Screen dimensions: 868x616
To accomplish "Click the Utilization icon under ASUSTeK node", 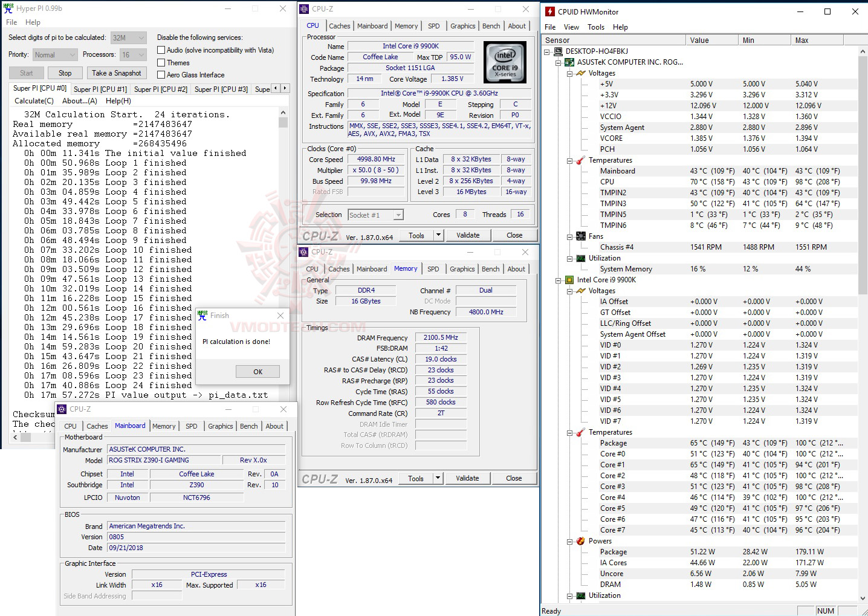I will pyautogui.click(x=581, y=258).
